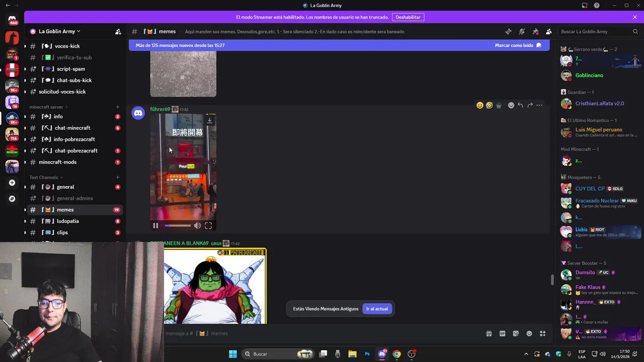Invite people icon next to La Goblin Army
Viewport: 644px width, 362px height.
pos(118,31)
